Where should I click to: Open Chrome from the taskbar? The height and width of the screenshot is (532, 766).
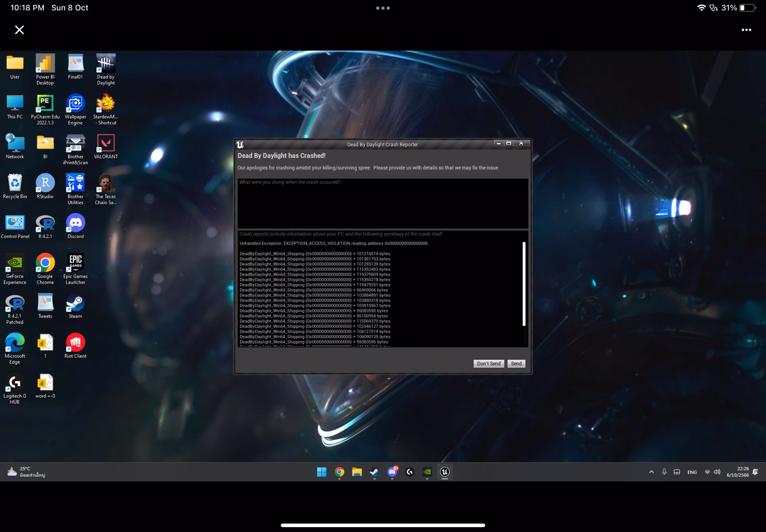coord(340,472)
